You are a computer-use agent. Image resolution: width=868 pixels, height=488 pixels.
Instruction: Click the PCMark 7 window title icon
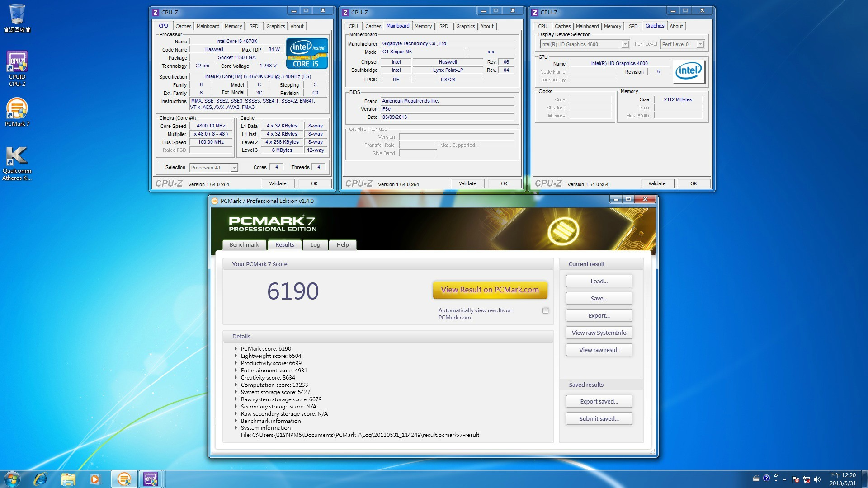(215, 201)
